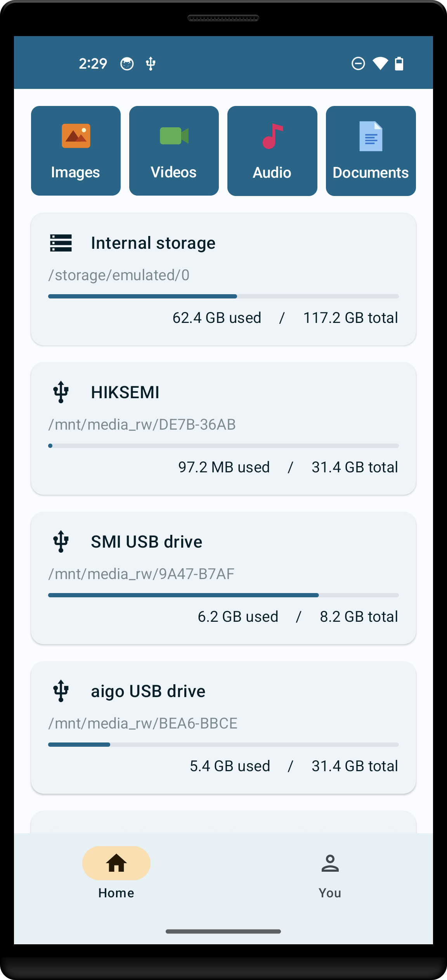Tap the Internal storage server icon
This screenshot has width=447, height=980.
click(61, 243)
